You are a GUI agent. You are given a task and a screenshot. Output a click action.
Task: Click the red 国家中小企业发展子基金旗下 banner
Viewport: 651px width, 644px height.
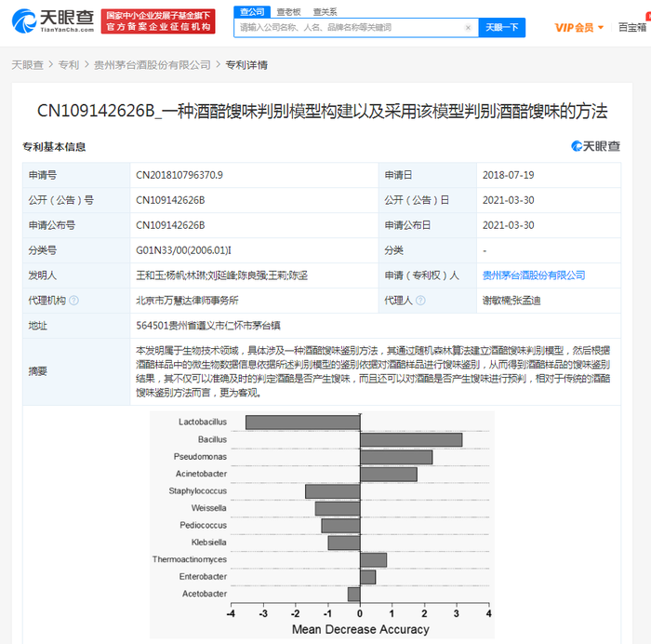158,21
